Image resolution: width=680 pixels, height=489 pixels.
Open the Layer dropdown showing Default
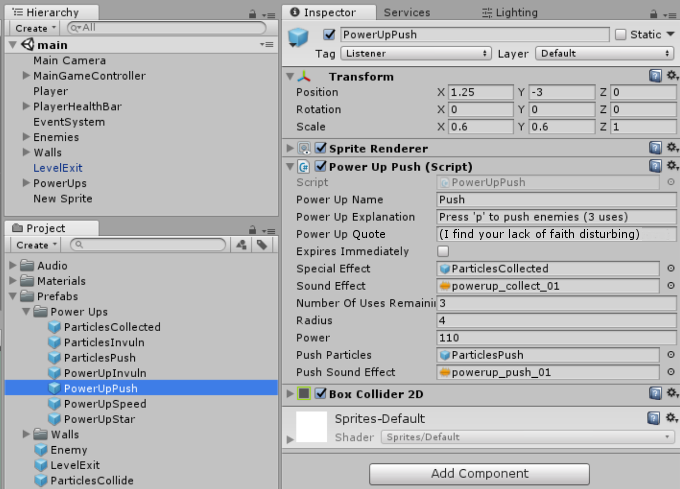point(605,53)
